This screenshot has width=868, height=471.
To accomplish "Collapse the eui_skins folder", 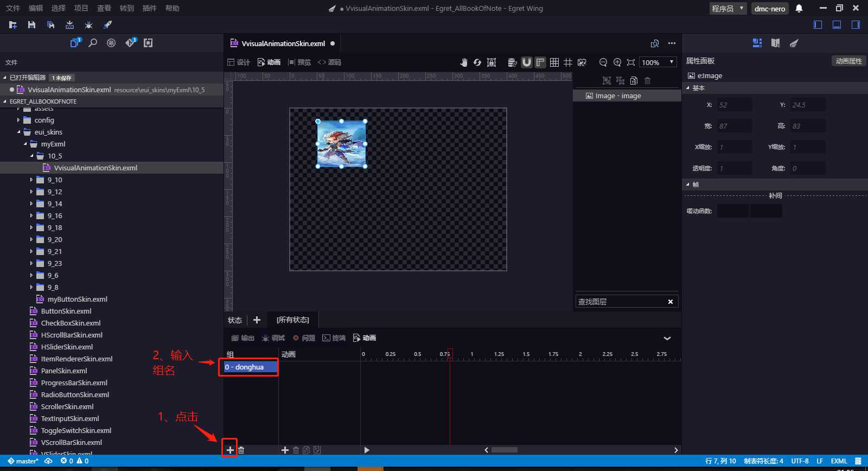I will pyautogui.click(x=18, y=132).
